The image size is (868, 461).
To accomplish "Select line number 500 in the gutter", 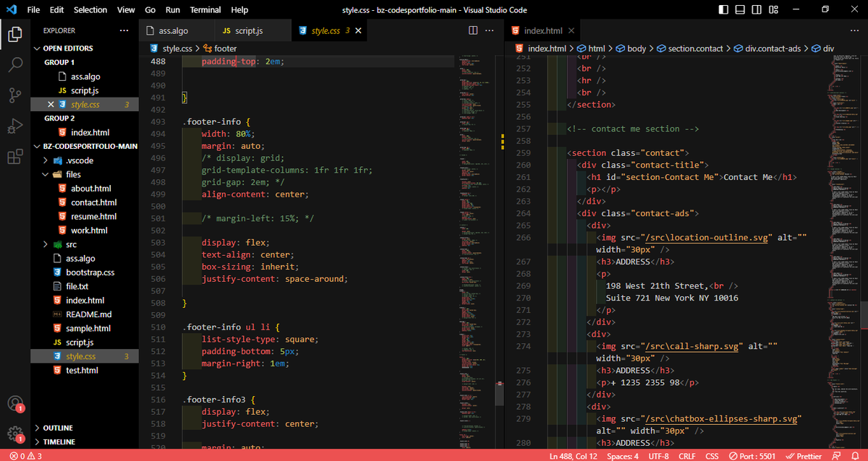I will coord(158,207).
